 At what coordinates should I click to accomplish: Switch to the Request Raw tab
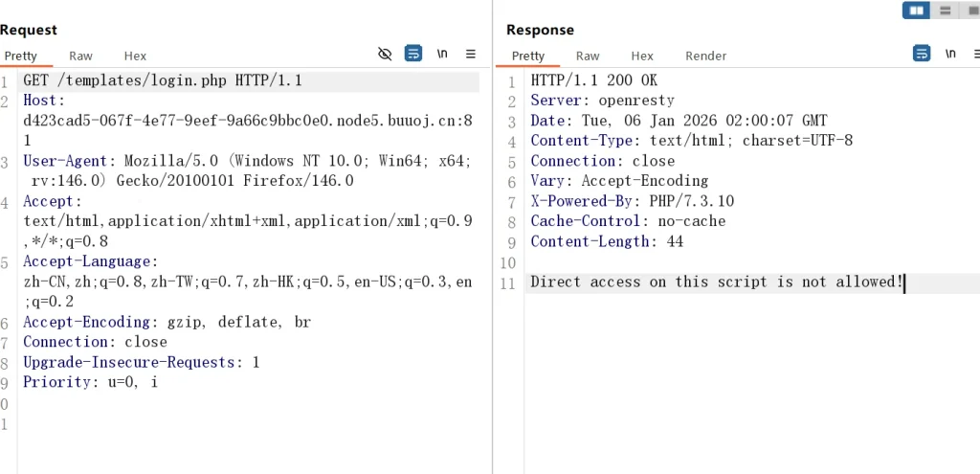(x=80, y=56)
